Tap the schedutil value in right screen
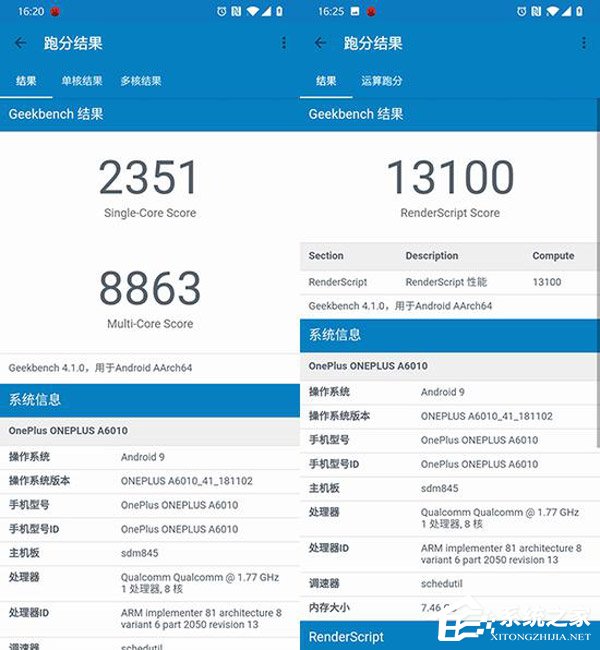The width and height of the screenshot is (600, 650). pos(441,584)
